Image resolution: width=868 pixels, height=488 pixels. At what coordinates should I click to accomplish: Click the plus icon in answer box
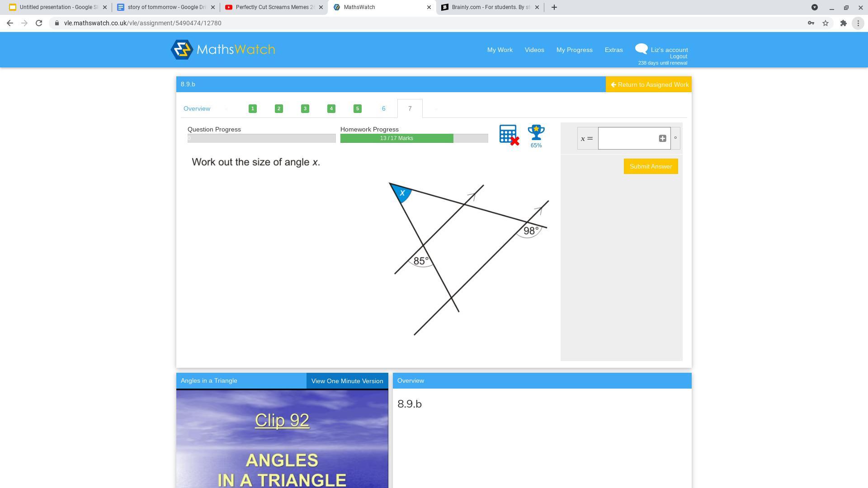[x=662, y=138]
